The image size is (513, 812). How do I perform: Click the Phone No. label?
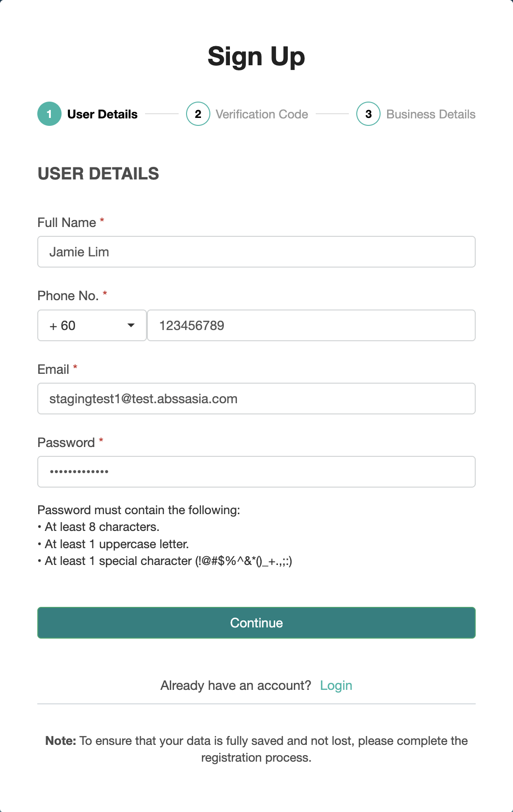(x=68, y=296)
